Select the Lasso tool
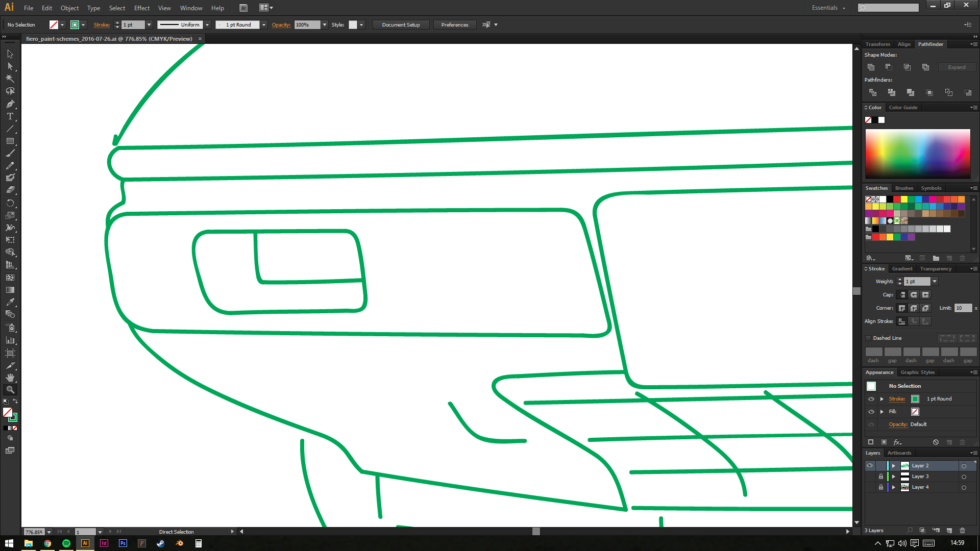This screenshot has height=551, width=980. click(10, 91)
